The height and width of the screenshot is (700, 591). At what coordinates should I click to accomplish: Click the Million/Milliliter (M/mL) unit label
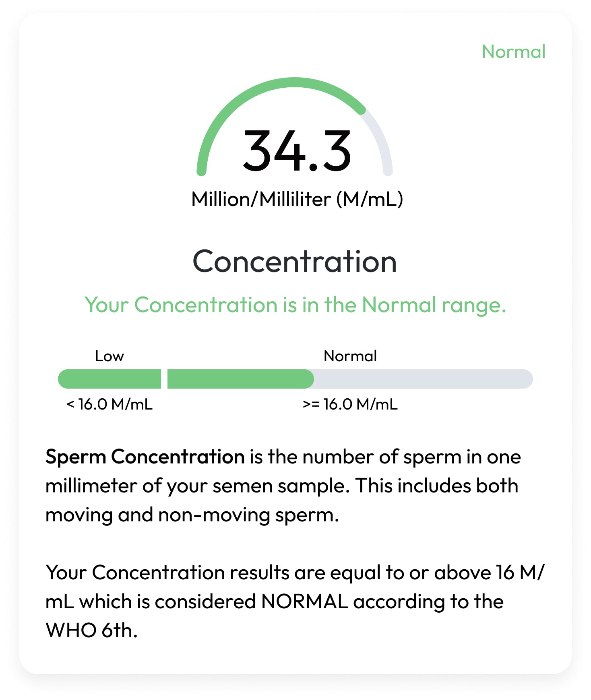click(x=297, y=199)
